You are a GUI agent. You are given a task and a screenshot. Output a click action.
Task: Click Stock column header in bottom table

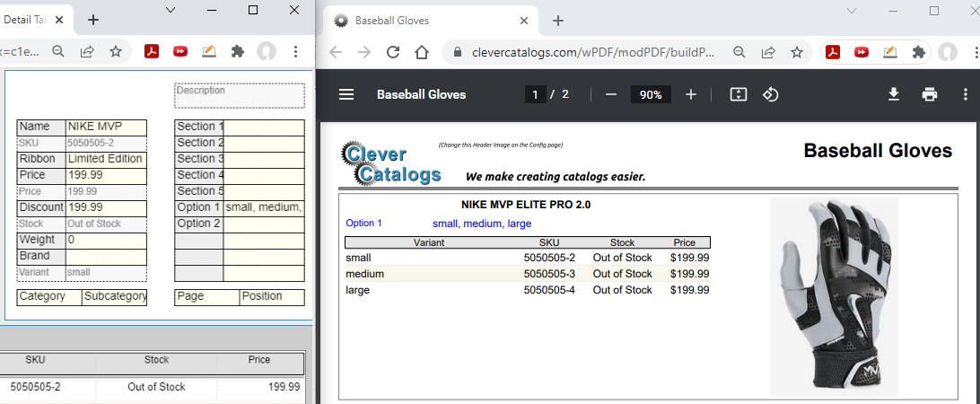156,360
